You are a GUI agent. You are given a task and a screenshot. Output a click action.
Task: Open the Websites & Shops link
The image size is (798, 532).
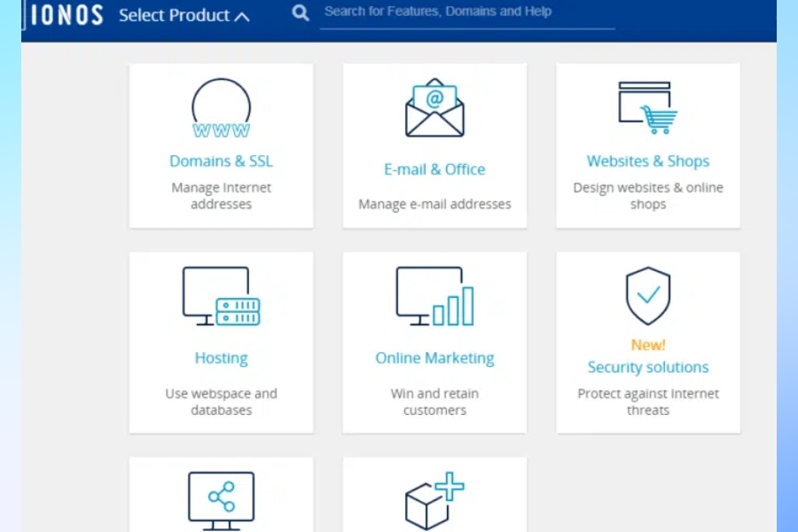pyautogui.click(x=648, y=160)
